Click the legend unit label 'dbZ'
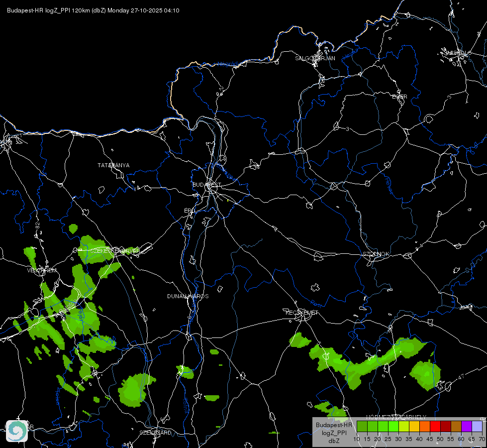 pos(334,441)
